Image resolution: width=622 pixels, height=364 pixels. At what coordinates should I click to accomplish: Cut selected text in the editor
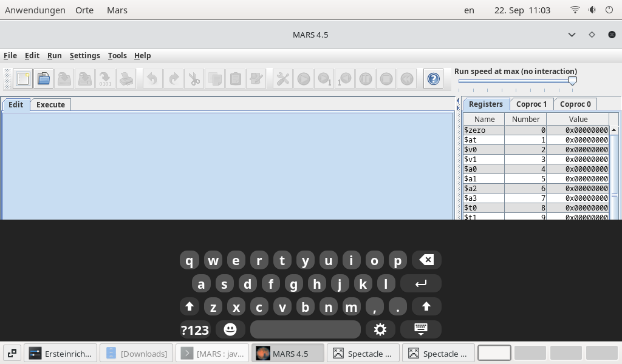194,78
